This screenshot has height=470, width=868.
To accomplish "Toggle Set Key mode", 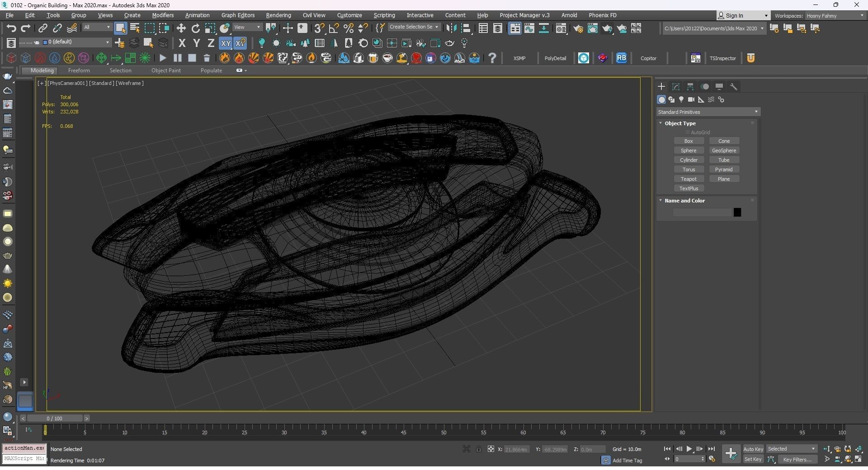I will click(753, 459).
